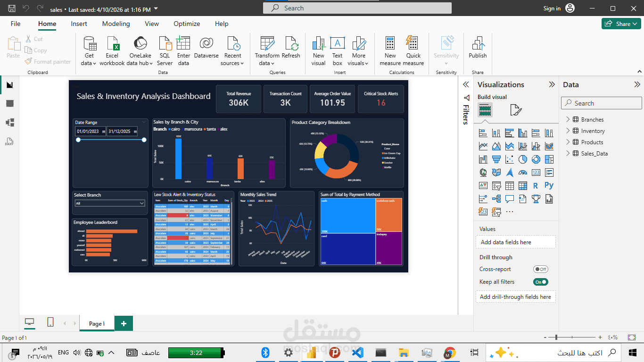Create a Quick measure
Screen dimensions: 644x362
[x=413, y=51]
